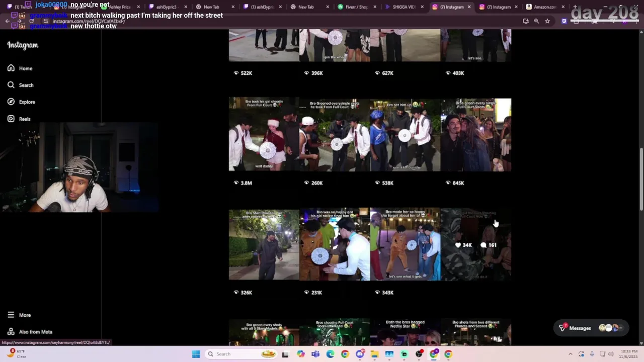
Task: Click the 3.8M view count
Action: [243, 183]
